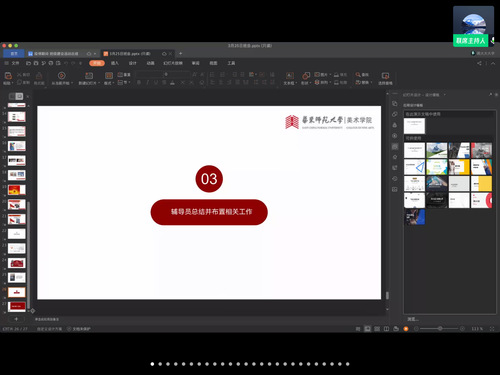Toggle normal view in status bar
Viewport: 500px width, 375px height.
pos(367,329)
